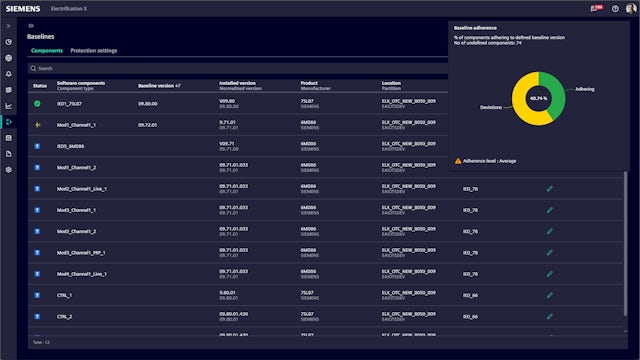Screen dimensions: 640x360
Task: Click blue status icon of CTRL_2
Action: pyautogui.click(x=37, y=316)
